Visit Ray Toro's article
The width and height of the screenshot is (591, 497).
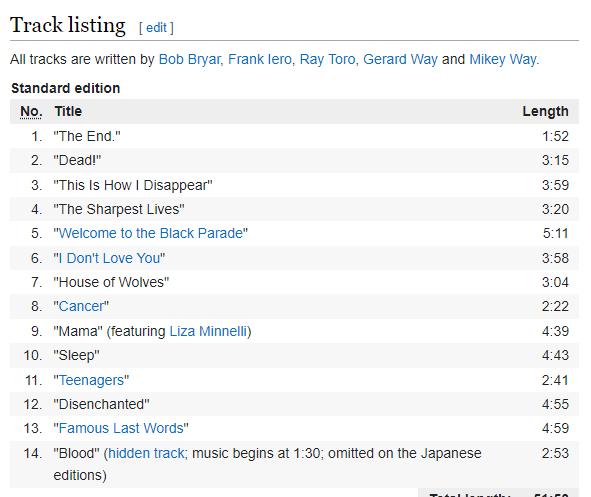[x=327, y=60]
